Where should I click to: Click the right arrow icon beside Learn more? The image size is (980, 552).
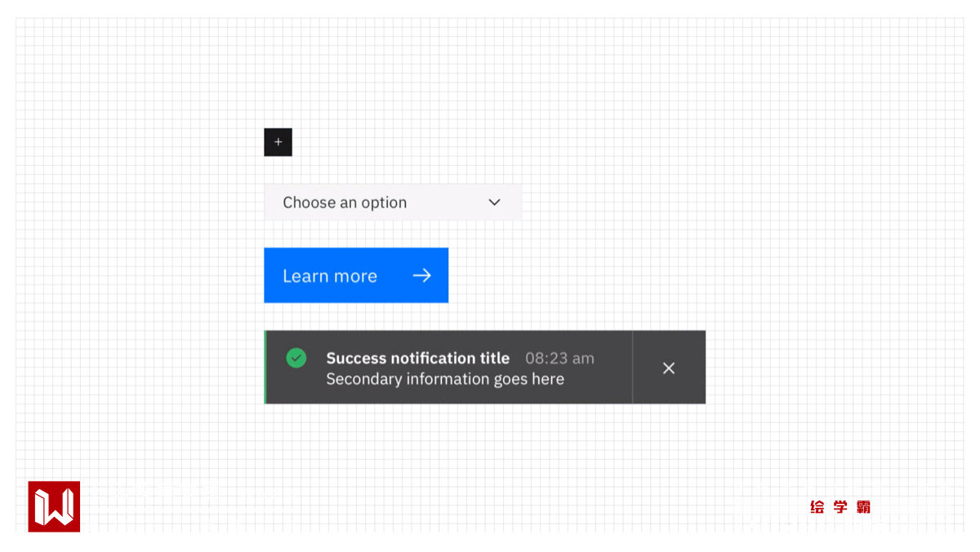[421, 276]
